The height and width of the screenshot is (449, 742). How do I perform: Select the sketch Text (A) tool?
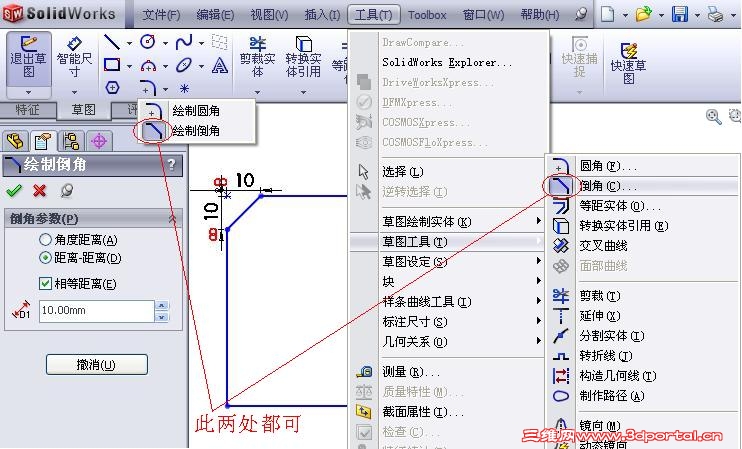tap(220, 65)
